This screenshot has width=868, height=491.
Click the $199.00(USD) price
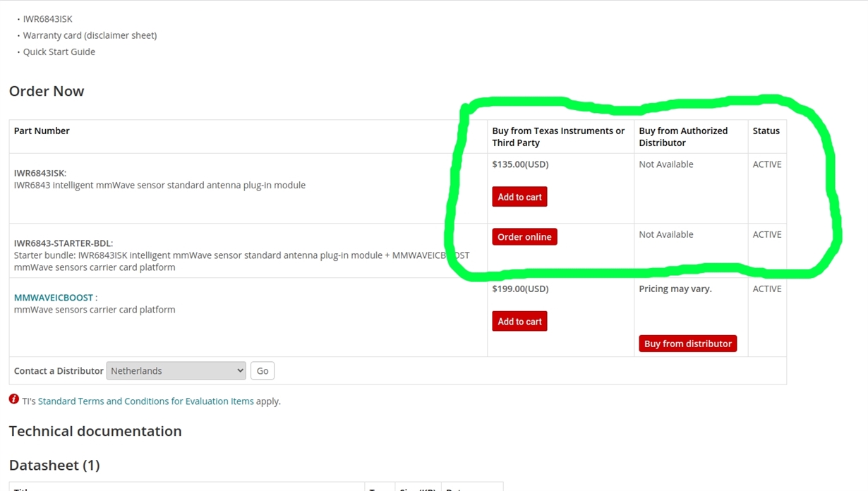(520, 289)
